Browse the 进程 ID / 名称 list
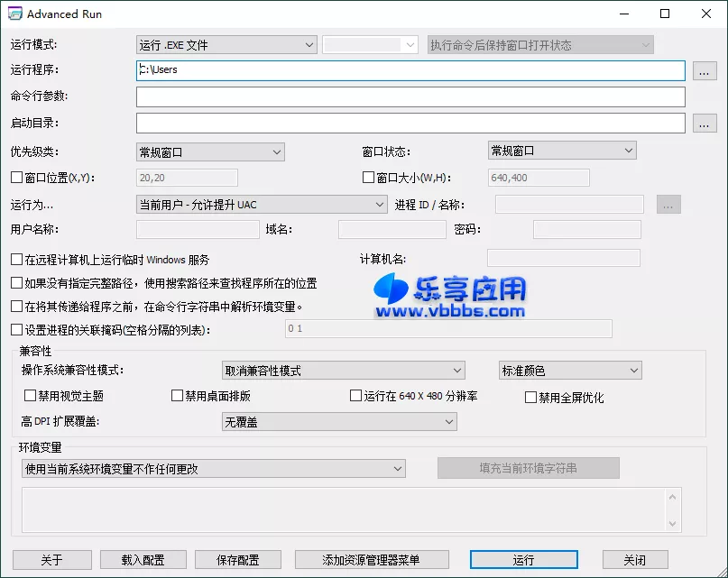 (668, 205)
